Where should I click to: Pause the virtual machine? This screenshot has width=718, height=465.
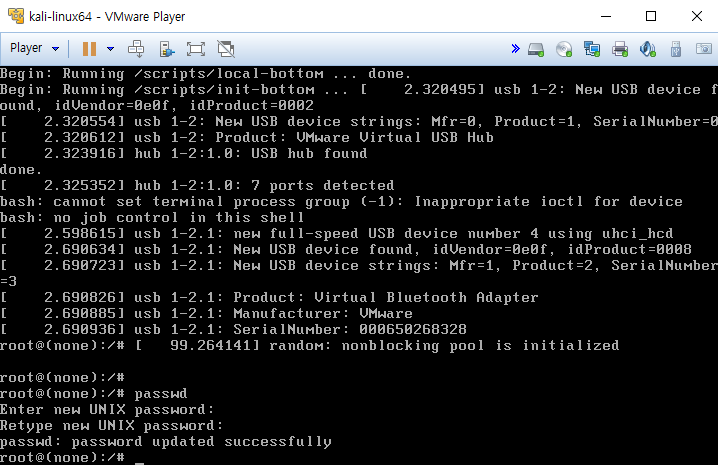tap(89, 49)
